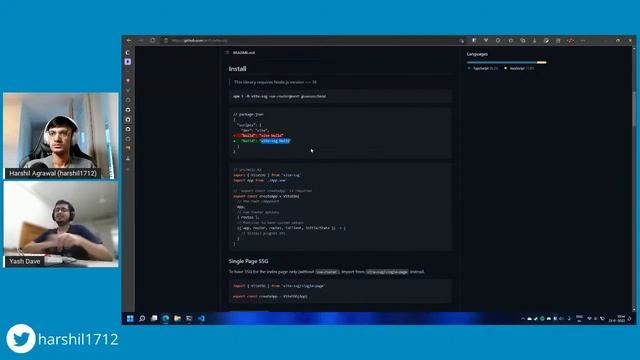Expand the system tray hidden icons chevron
The width and height of the screenshot is (640, 360).
coord(523,318)
